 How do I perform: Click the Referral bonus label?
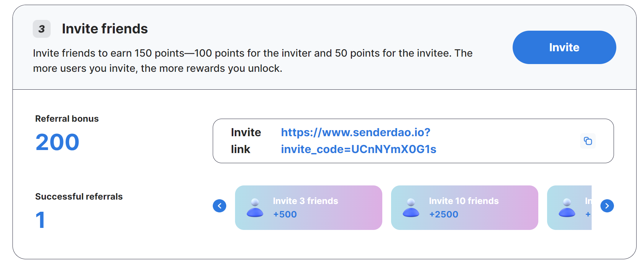pyautogui.click(x=67, y=119)
